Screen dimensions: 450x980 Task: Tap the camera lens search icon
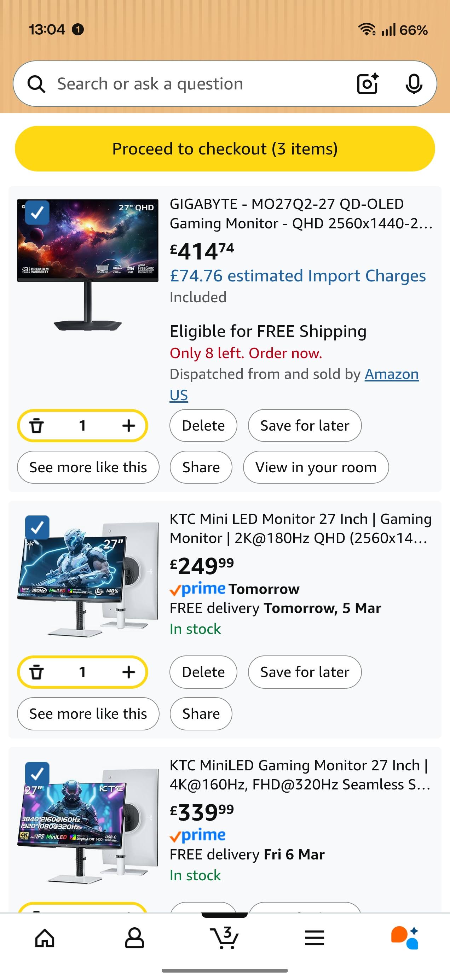pyautogui.click(x=367, y=83)
